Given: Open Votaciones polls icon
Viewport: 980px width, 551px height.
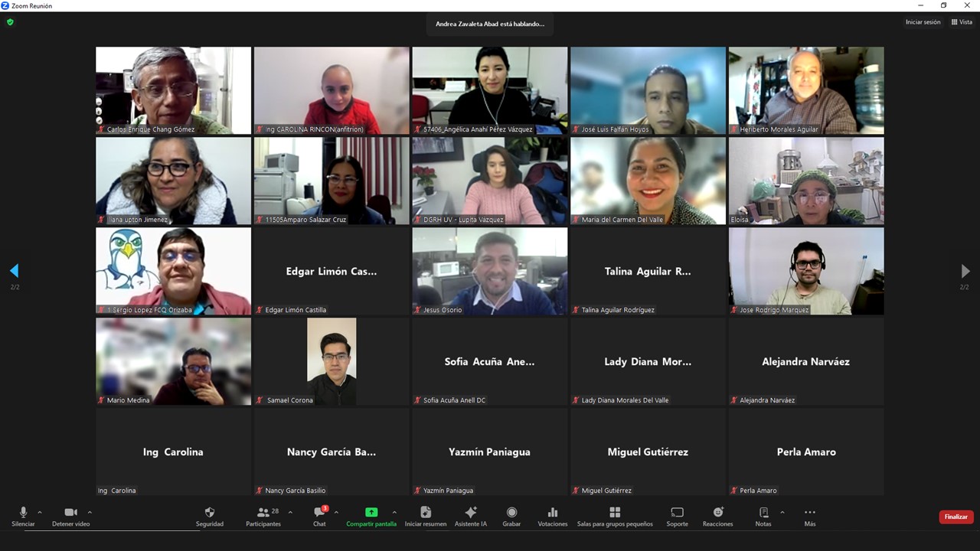Looking at the screenshot, I should click(553, 513).
